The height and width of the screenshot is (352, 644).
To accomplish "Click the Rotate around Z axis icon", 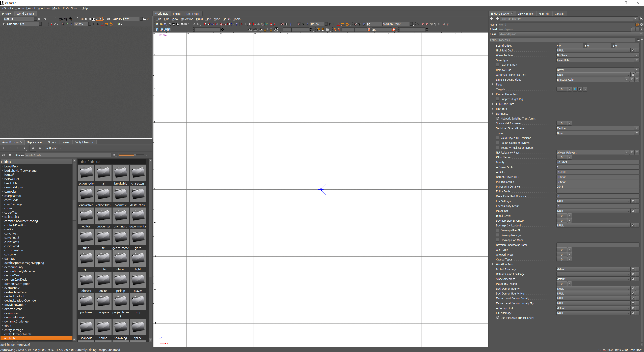I will [x=364, y=24].
